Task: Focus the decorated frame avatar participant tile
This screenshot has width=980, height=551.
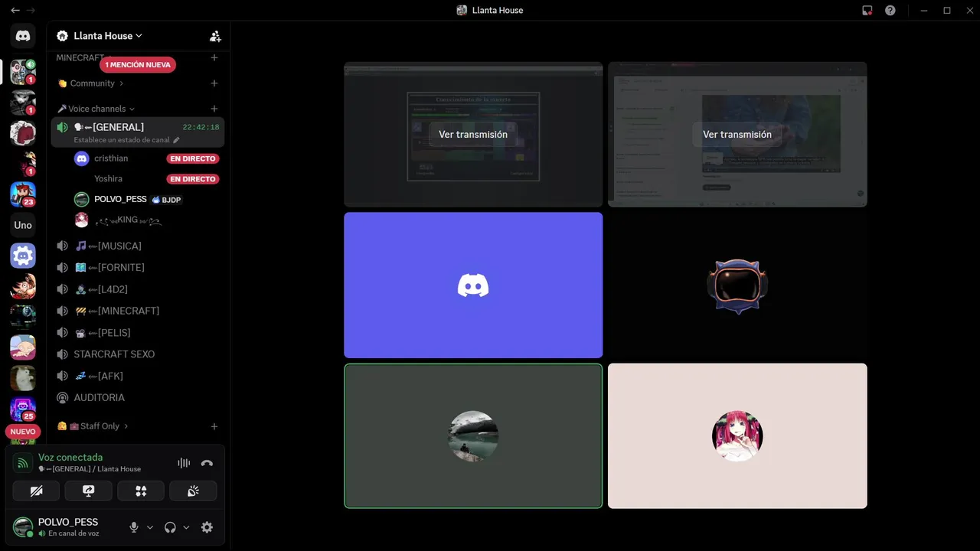Action: [x=737, y=285]
